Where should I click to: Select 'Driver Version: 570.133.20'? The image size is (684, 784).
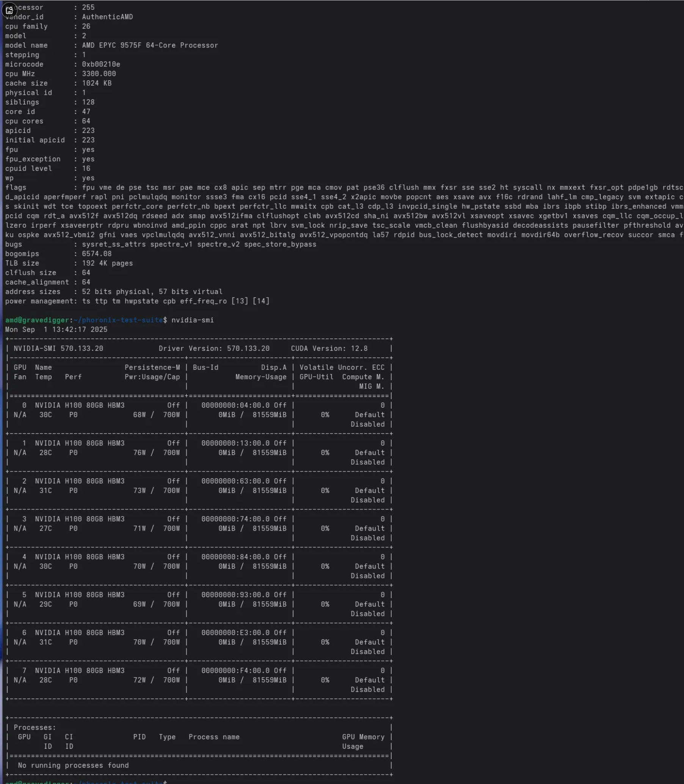[214, 348]
